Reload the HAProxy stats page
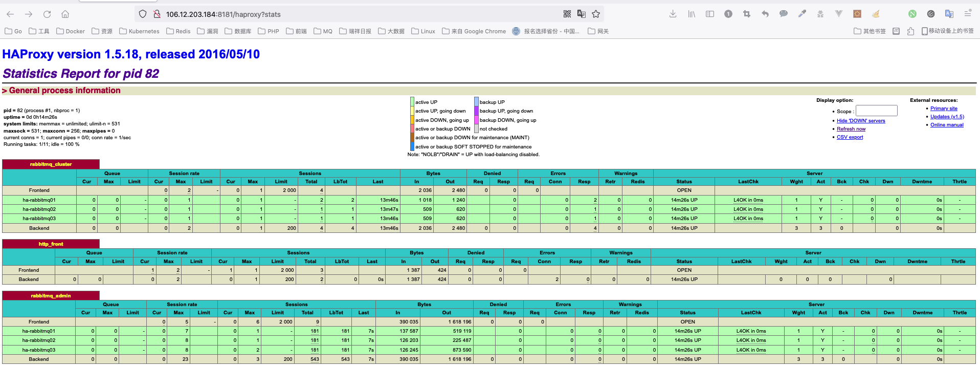980x388 pixels. tap(47, 14)
